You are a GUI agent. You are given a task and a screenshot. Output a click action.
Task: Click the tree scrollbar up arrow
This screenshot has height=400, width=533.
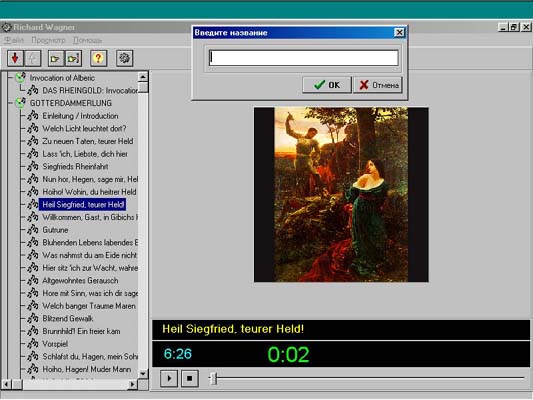(143, 77)
